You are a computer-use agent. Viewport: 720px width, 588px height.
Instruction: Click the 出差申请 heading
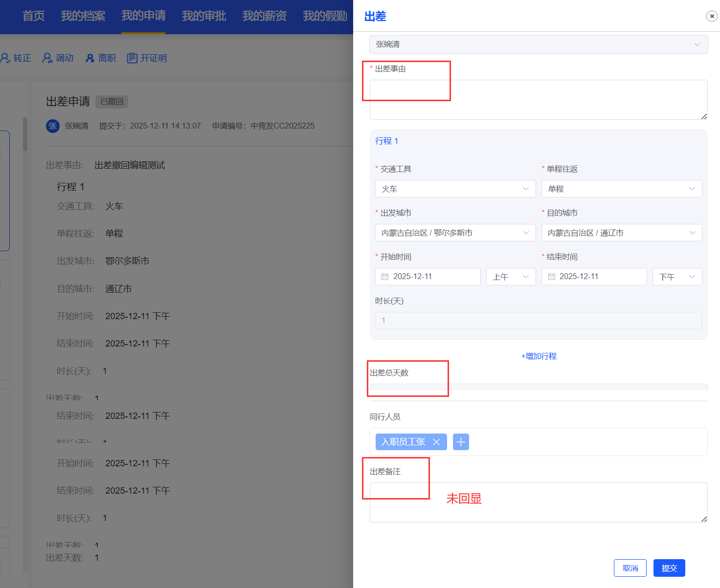pyautogui.click(x=68, y=102)
